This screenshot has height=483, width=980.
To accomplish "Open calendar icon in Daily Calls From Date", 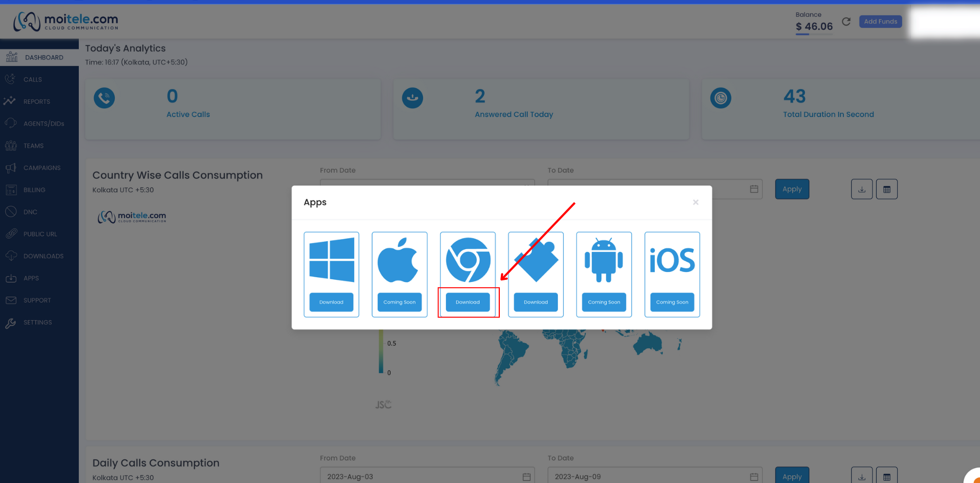I will point(526,477).
